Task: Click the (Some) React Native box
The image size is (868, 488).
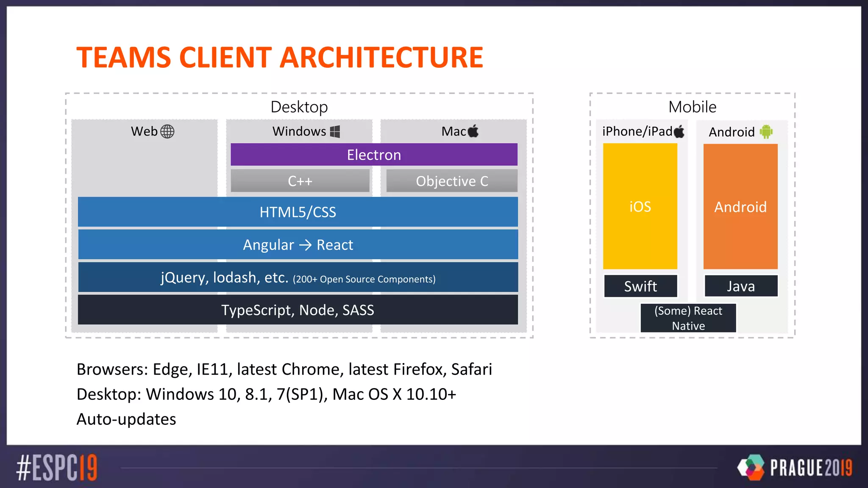Action: 688,318
